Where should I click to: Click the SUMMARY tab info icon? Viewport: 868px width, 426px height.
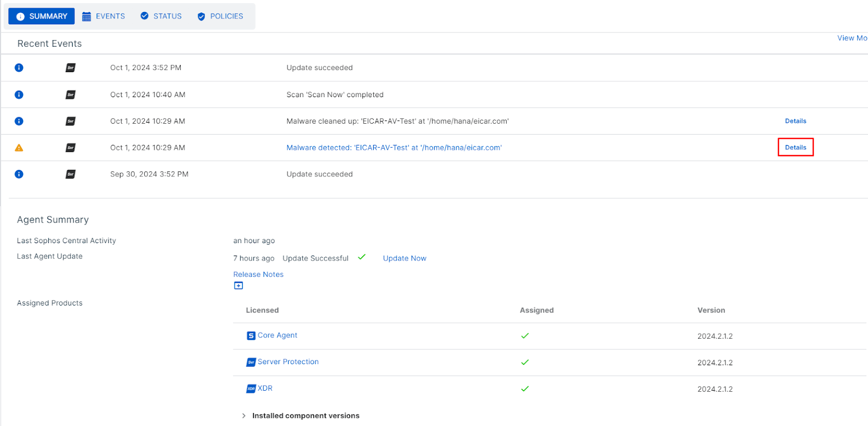click(21, 17)
